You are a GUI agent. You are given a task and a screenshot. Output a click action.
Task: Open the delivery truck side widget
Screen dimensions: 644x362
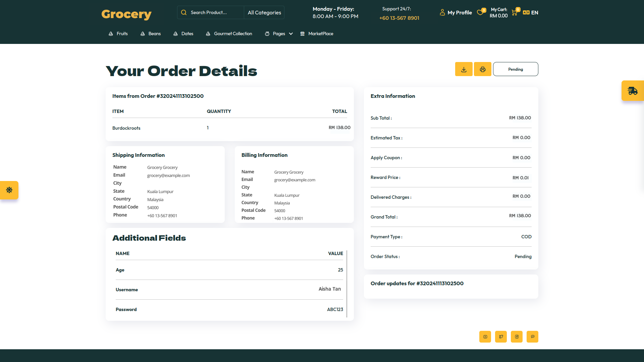pos(633,91)
